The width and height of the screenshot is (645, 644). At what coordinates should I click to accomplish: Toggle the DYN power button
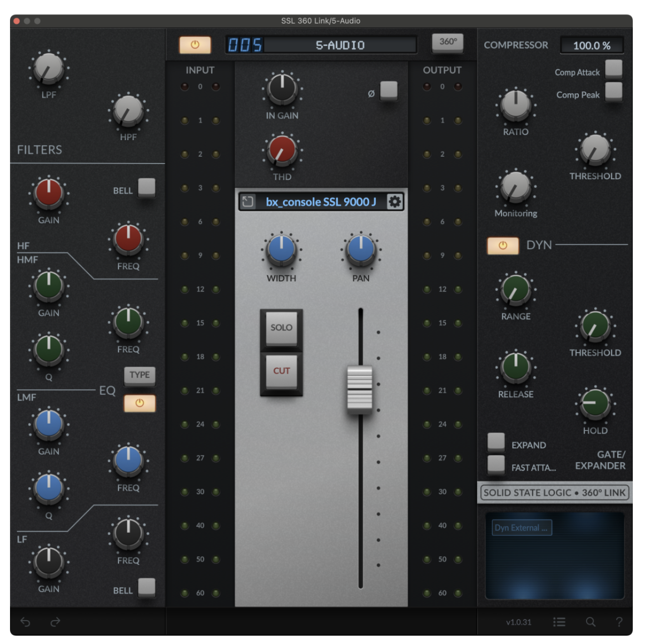click(x=503, y=246)
